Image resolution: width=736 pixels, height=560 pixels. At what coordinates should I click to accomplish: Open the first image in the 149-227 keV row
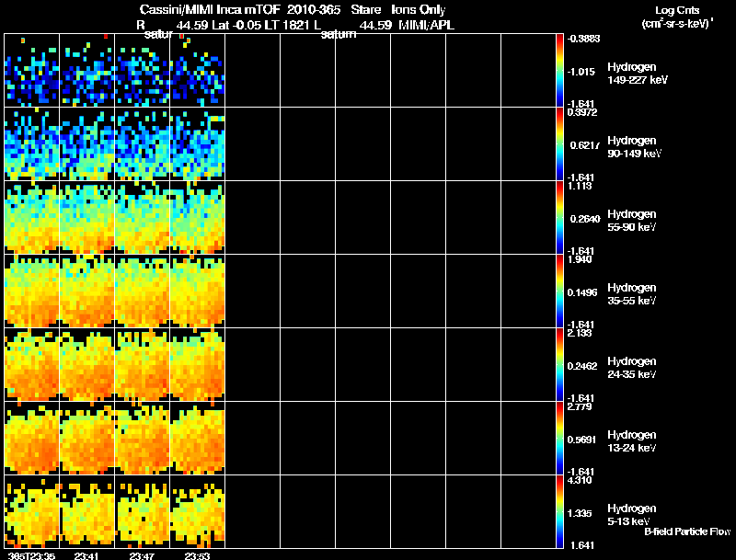[x=32, y=71]
